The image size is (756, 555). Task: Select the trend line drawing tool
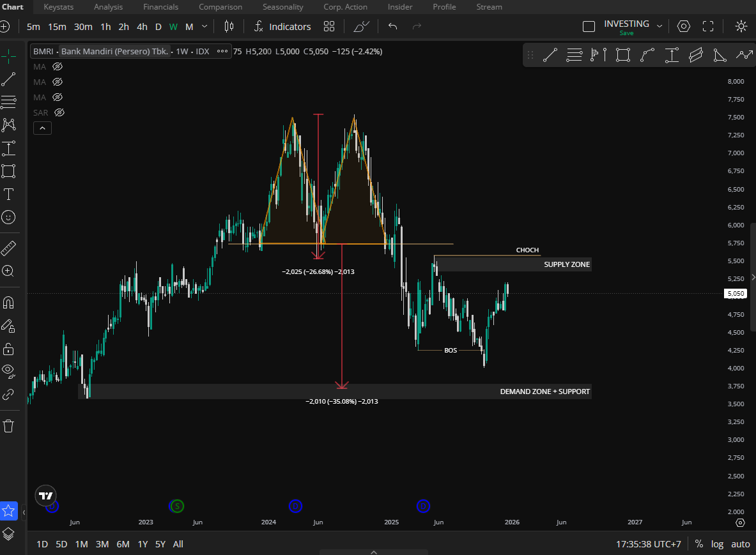8,79
